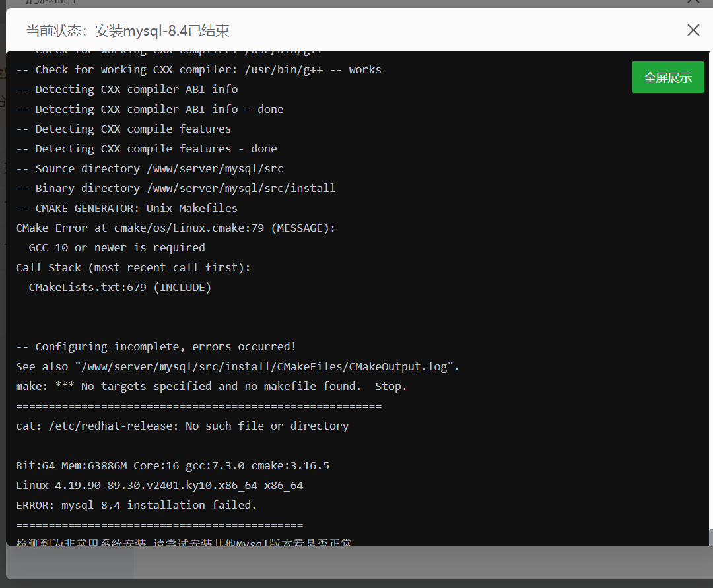Click the terminal log scrollbar thumb

click(x=711, y=538)
